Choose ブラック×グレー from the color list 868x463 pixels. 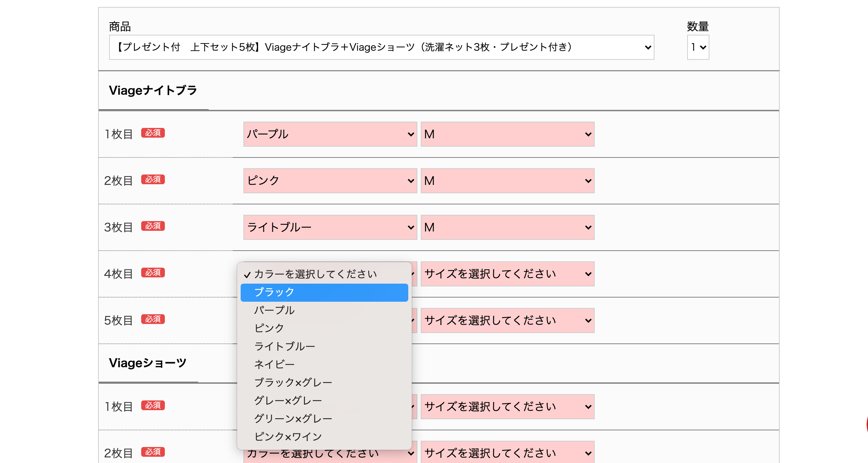(x=324, y=383)
